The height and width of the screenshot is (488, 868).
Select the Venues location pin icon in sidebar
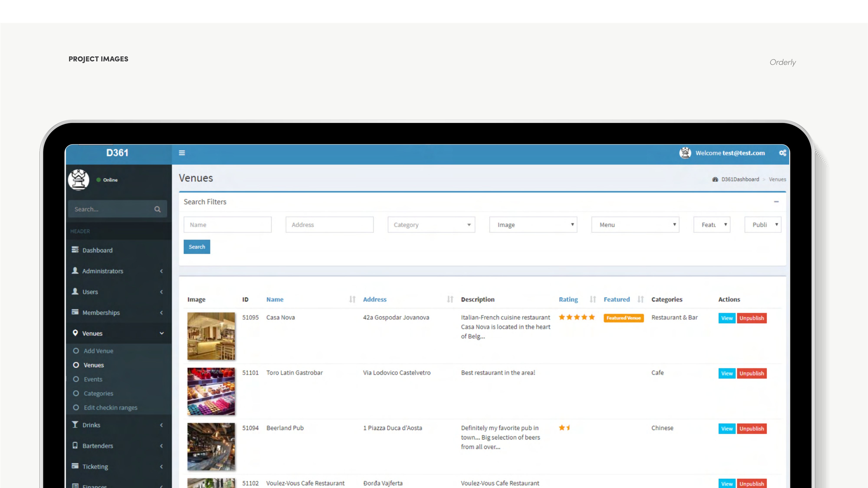click(x=75, y=333)
